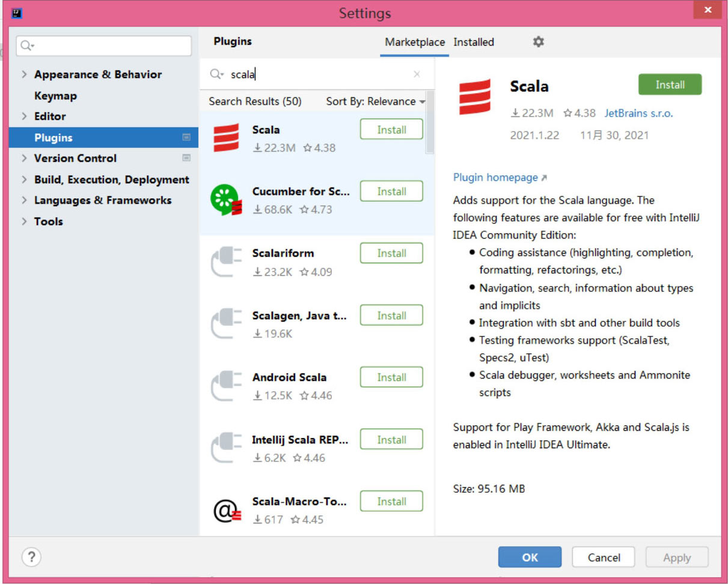Click the Scalariform plugin name
Screen dimensions: 728x584
[x=283, y=254]
